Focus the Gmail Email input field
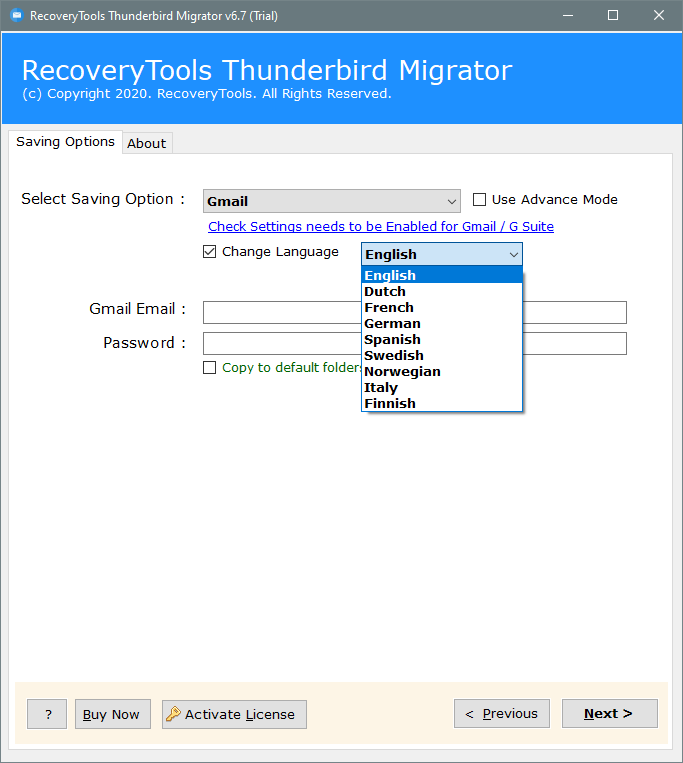 (414, 312)
